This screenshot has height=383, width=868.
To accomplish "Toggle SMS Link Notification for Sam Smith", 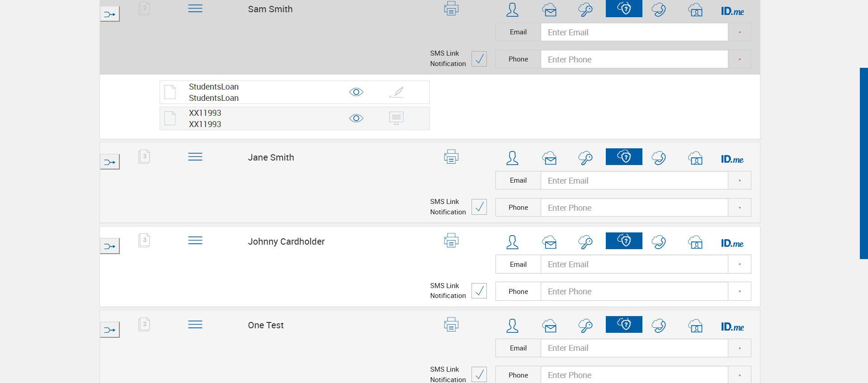I will (x=479, y=59).
